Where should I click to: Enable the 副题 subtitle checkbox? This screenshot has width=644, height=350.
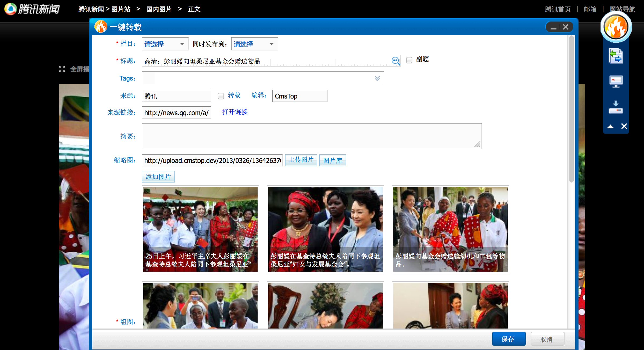coord(409,60)
